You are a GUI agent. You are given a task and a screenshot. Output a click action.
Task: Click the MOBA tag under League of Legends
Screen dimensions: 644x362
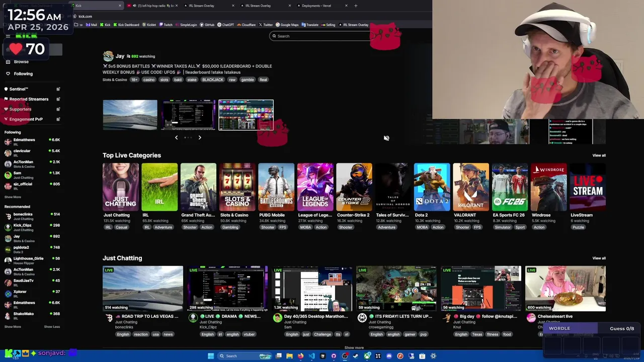coord(305,227)
